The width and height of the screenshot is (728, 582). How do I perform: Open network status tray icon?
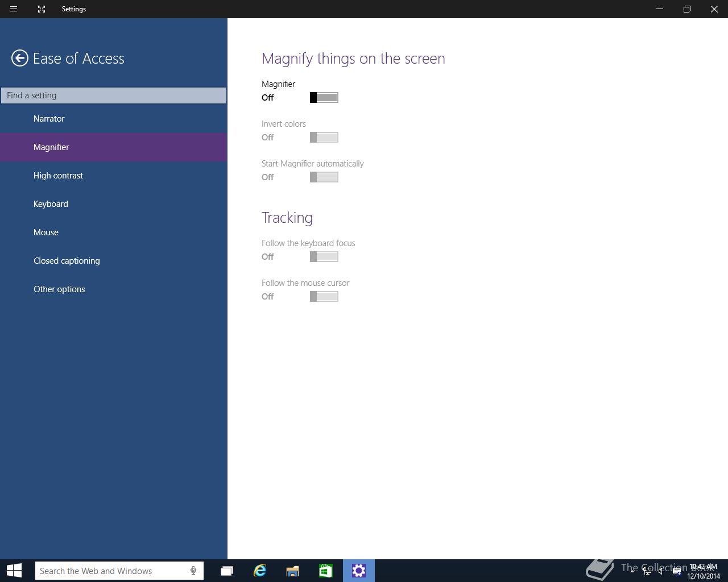[647, 571]
